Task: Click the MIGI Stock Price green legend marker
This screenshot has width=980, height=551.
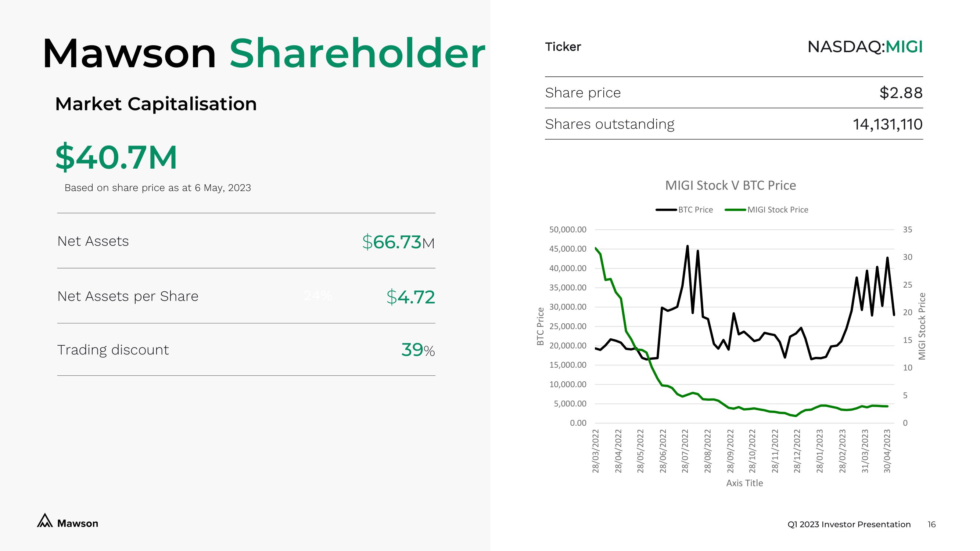Action: click(735, 210)
